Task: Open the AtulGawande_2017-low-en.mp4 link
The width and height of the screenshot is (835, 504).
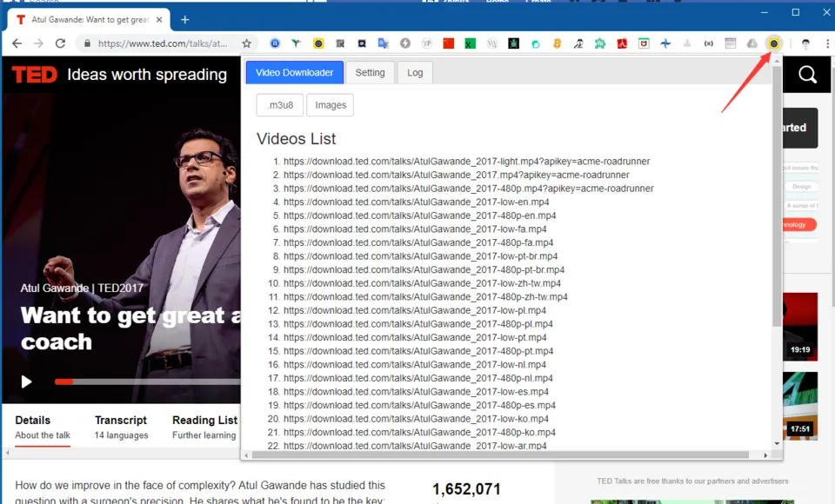Action: (x=417, y=202)
